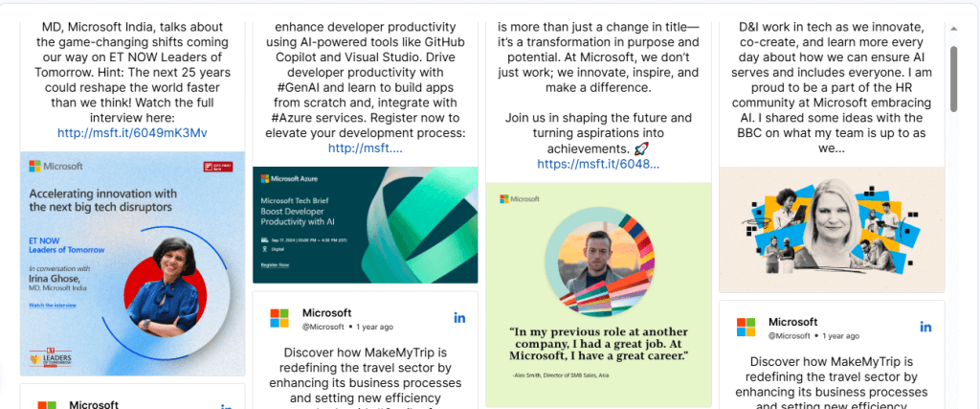980x409 pixels.
Task: Click the Microsoft logo avatar in the right MakeMyTrip post
Action: 746,327
